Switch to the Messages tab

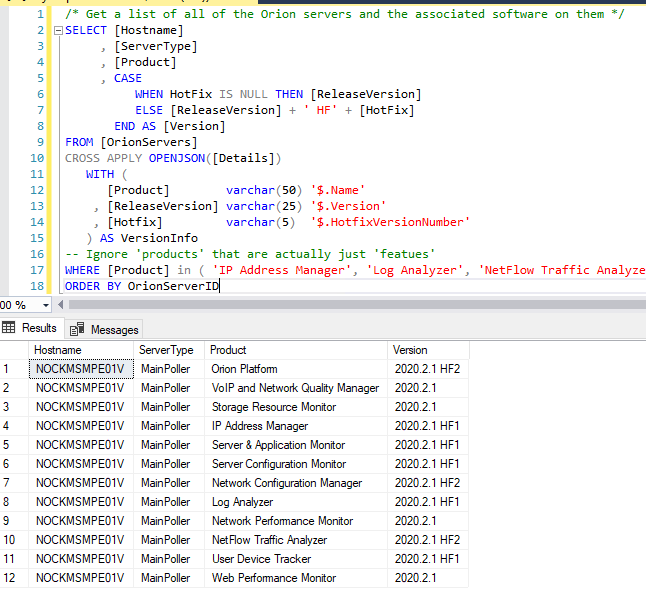[x=104, y=330]
